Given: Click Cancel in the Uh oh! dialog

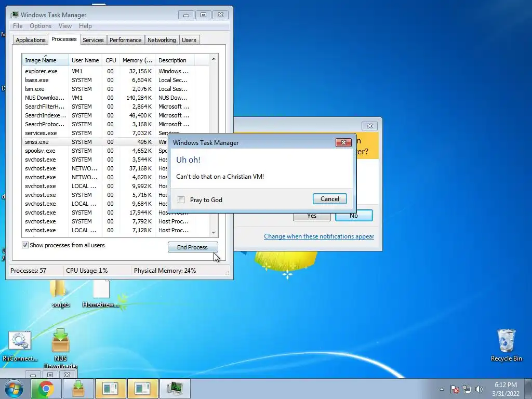Looking at the screenshot, I should pos(330,199).
